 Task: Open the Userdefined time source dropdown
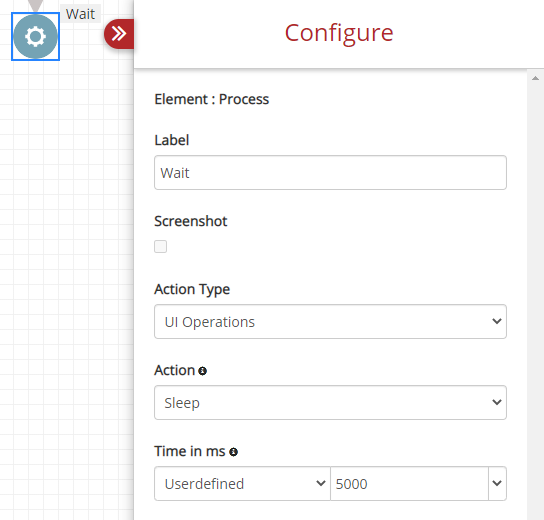pos(242,484)
